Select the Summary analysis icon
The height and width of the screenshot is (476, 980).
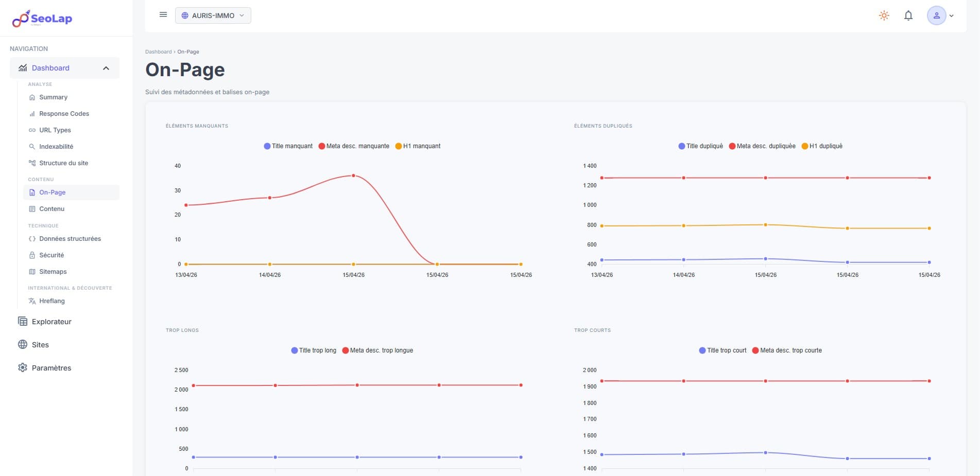point(32,97)
